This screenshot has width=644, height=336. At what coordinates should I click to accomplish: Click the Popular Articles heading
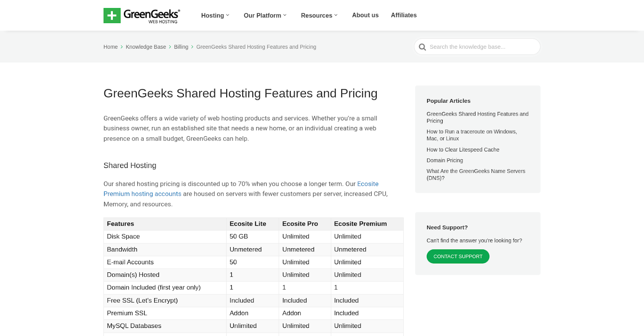click(x=448, y=101)
